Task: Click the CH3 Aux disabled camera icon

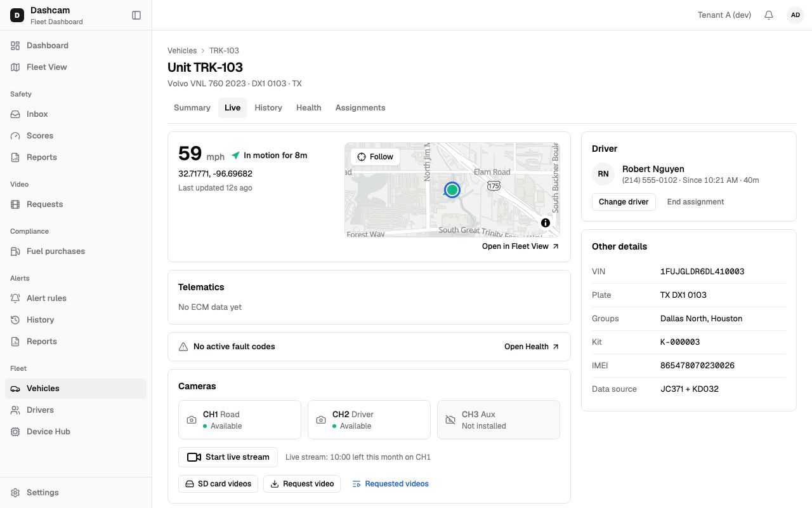Action: click(x=450, y=420)
